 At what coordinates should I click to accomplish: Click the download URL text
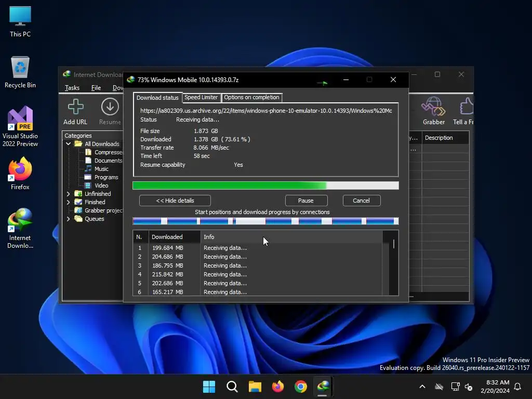tap(266, 111)
